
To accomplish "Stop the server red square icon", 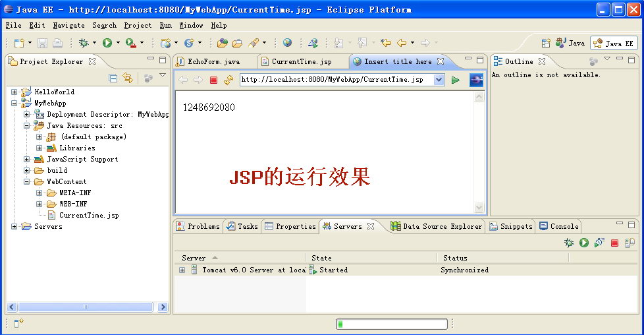I will click(614, 243).
